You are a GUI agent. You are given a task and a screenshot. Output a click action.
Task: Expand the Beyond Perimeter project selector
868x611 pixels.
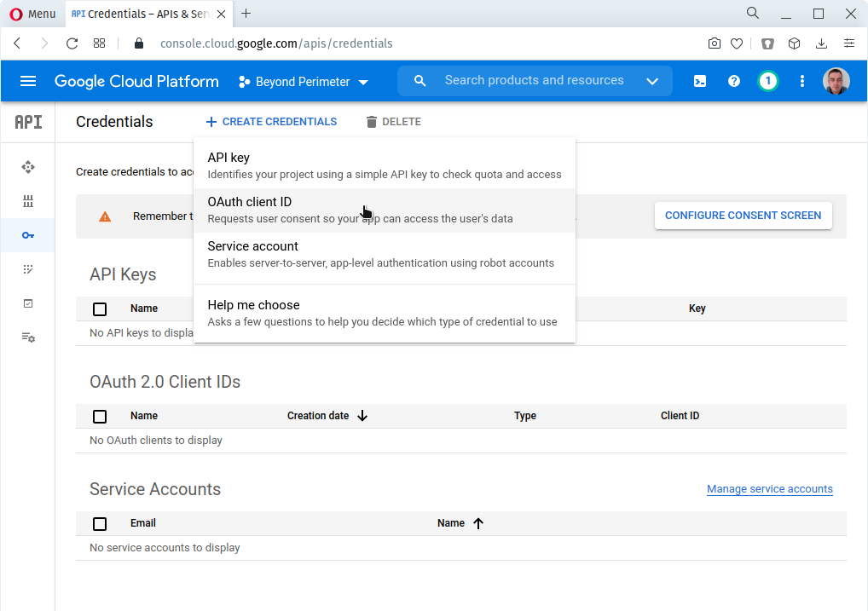coord(304,82)
